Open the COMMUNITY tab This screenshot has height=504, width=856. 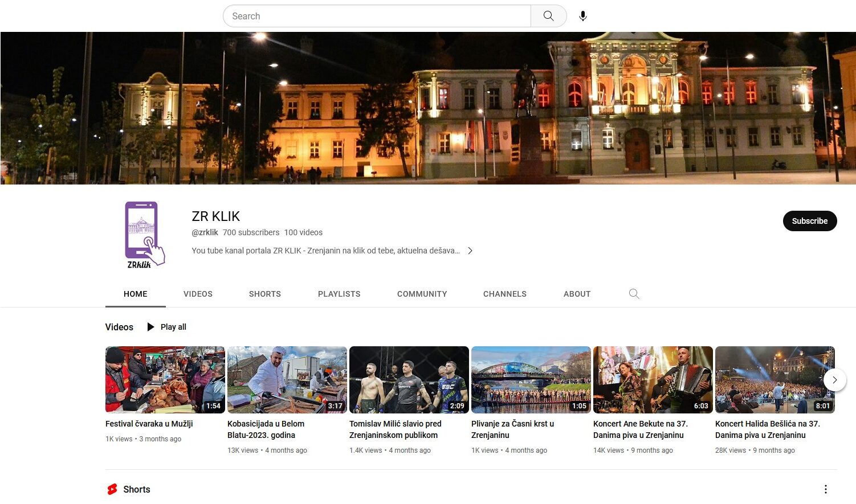pyautogui.click(x=422, y=294)
